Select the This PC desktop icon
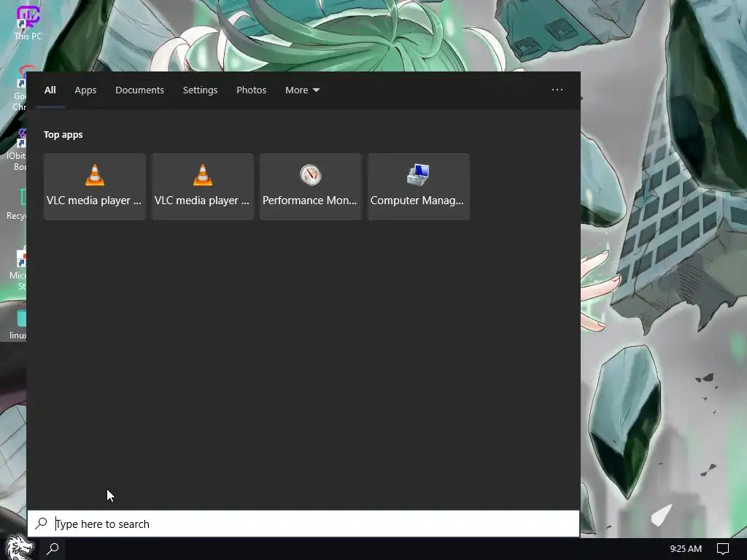Viewport: 747px width, 560px height. point(28,23)
